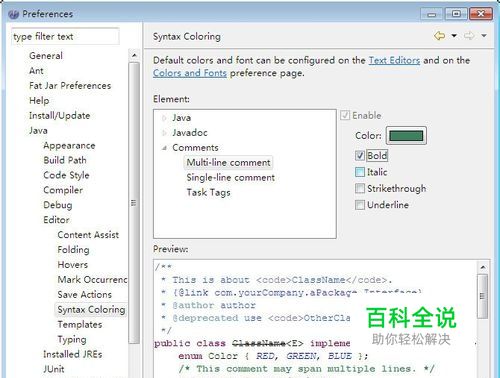
Task: Enable the Underline checkbox
Action: (360, 205)
